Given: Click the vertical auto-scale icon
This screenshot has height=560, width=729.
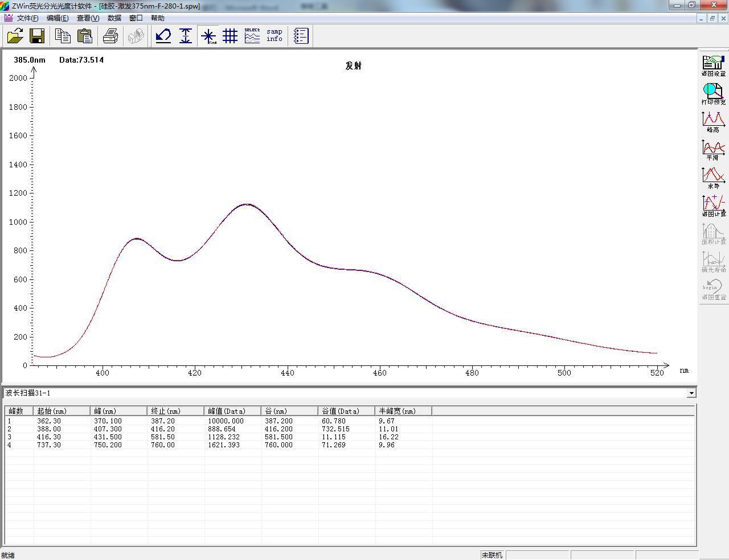Looking at the screenshot, I should click(186, 36).
